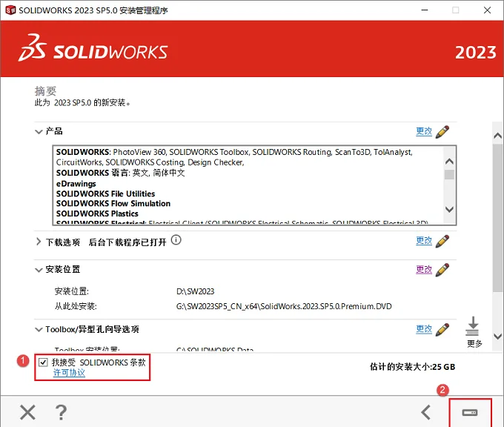
Task: Open help with the question mark icon
Action: (x=61, y=412)
